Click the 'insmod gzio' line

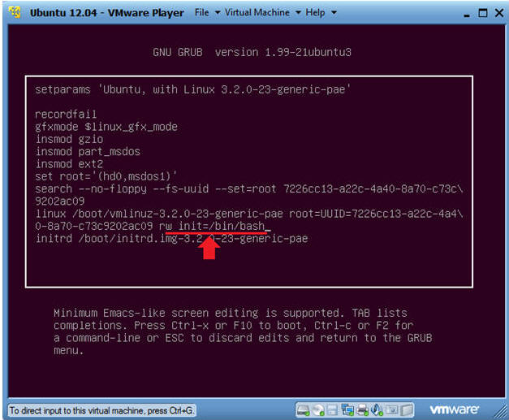point(69,139)
